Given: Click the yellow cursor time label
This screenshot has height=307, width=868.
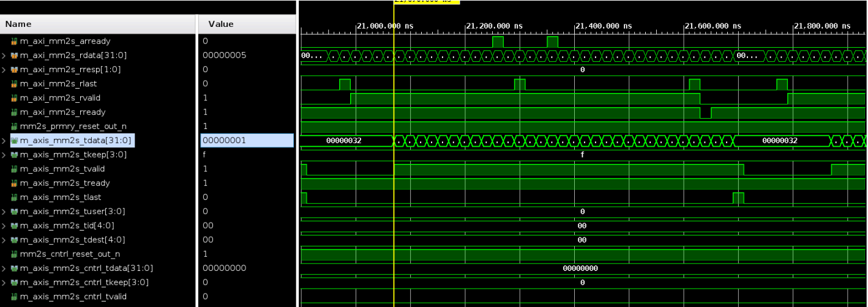Looking at the screenshot, I should [x=426, y=2].
